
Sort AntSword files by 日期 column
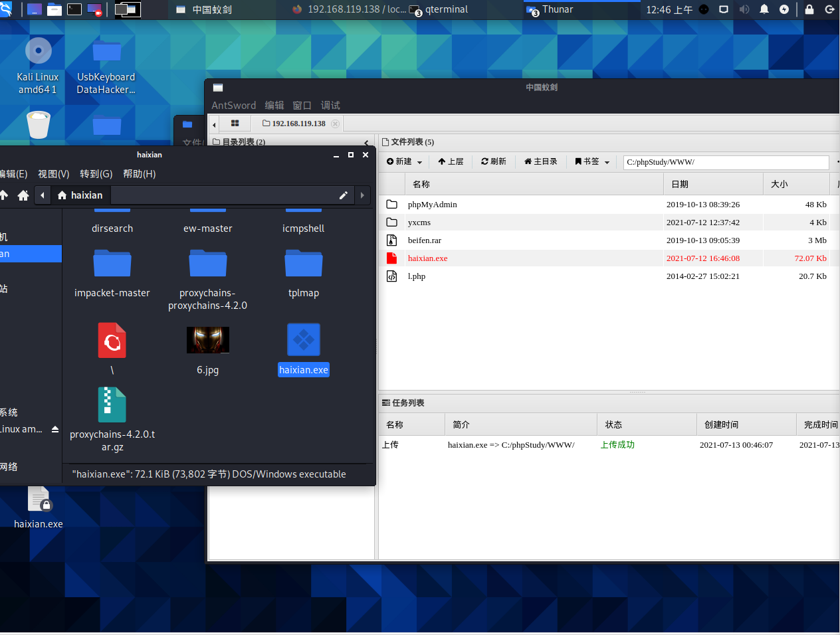click(713, 184)
